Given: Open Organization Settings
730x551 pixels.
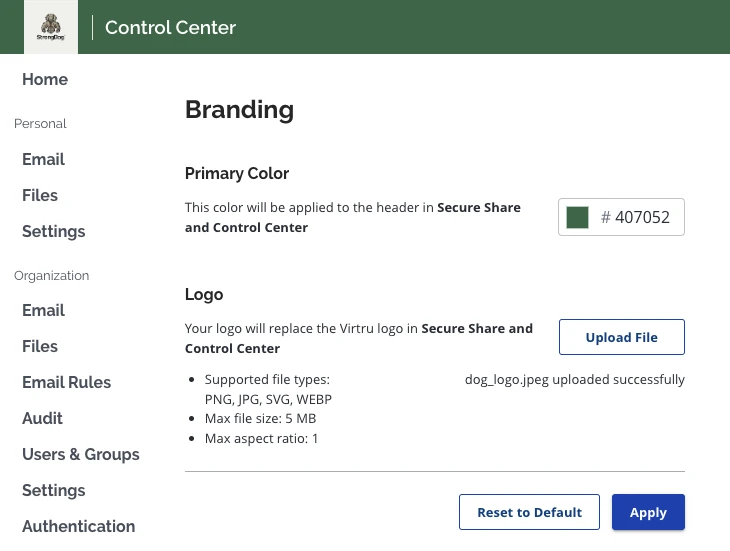Looking at the screenshot, I should pos(54,491).
